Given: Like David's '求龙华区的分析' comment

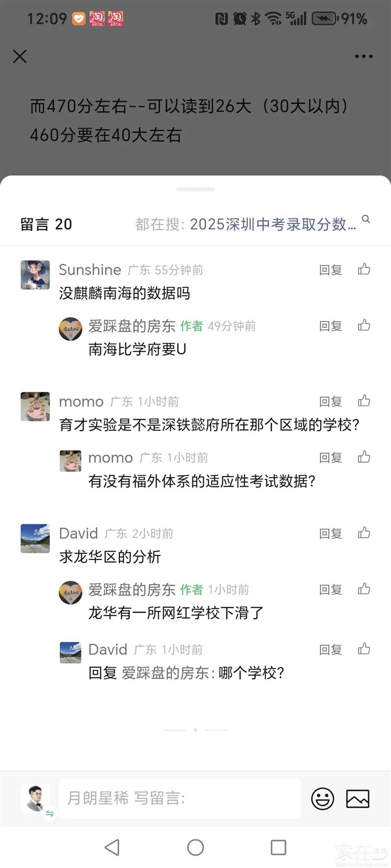Looking at the screenshot, I should [364, 533].
